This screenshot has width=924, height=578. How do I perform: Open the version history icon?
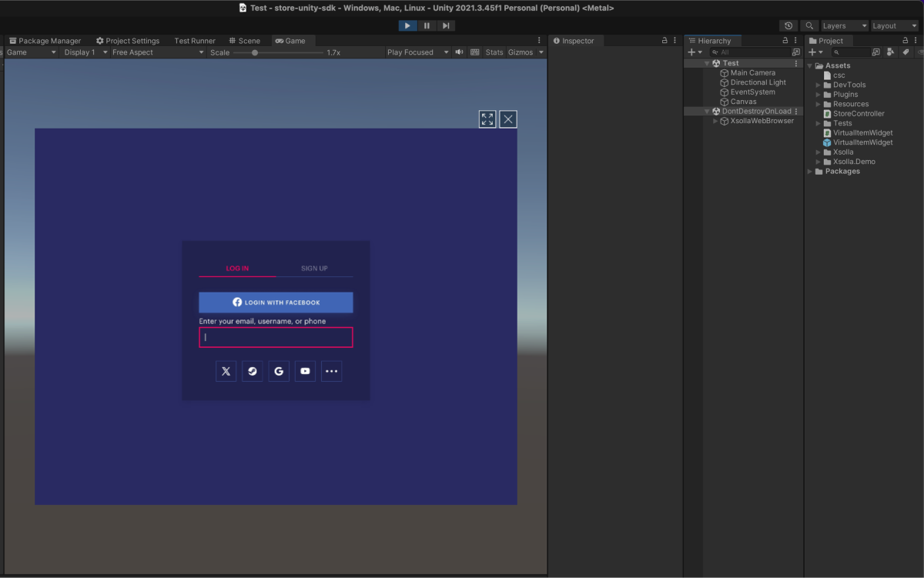click(788, 25)
